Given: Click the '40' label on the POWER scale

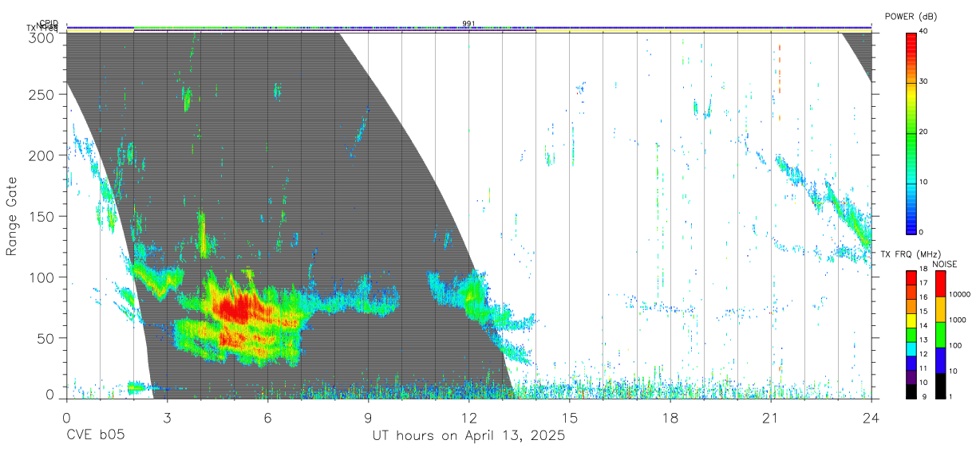Looking at the screenshot, I should (923, 32).
